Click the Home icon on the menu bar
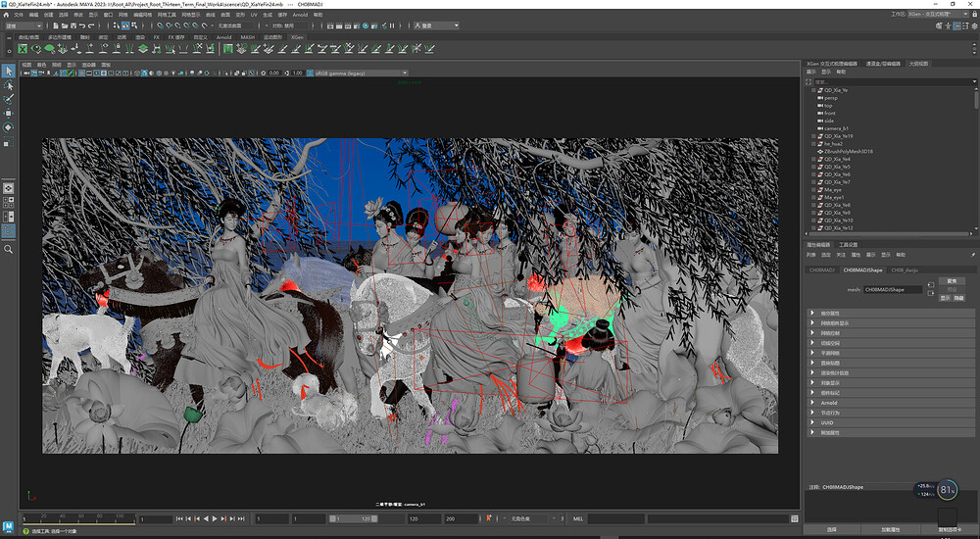Screen dimensions: 980x539 6,15
